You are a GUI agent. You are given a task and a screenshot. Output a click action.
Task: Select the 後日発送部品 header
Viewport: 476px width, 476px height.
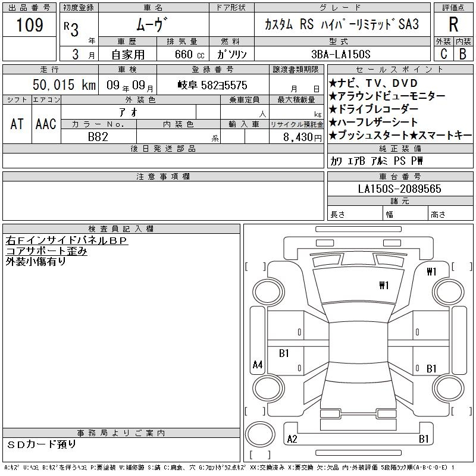point(163,148)
